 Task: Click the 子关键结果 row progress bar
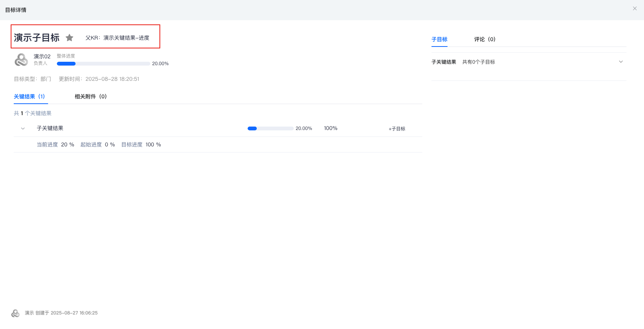[270, 128]
